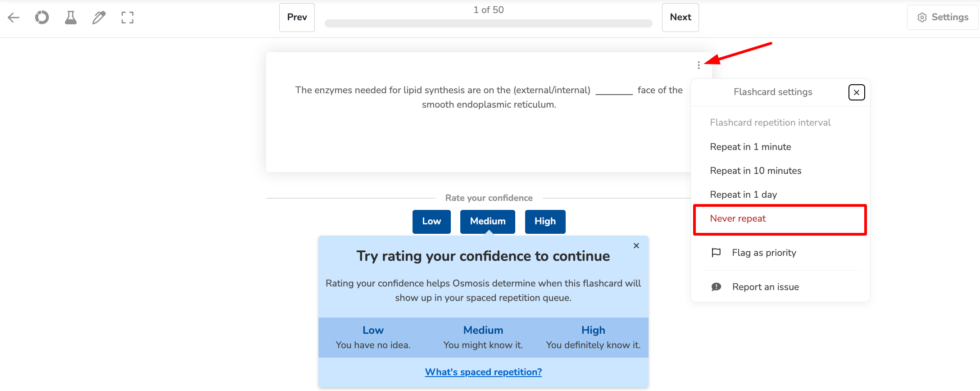Close the Flashcard settings panel

click(856, 92)
